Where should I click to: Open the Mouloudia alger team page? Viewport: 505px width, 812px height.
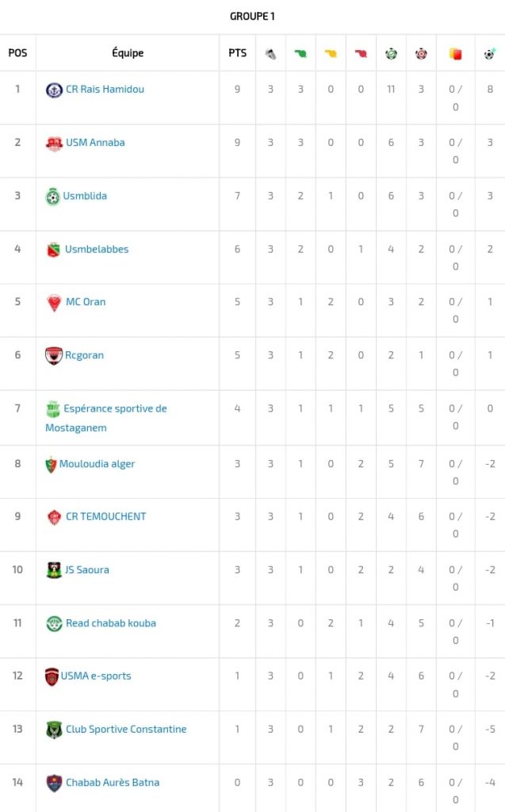[97, 464]
